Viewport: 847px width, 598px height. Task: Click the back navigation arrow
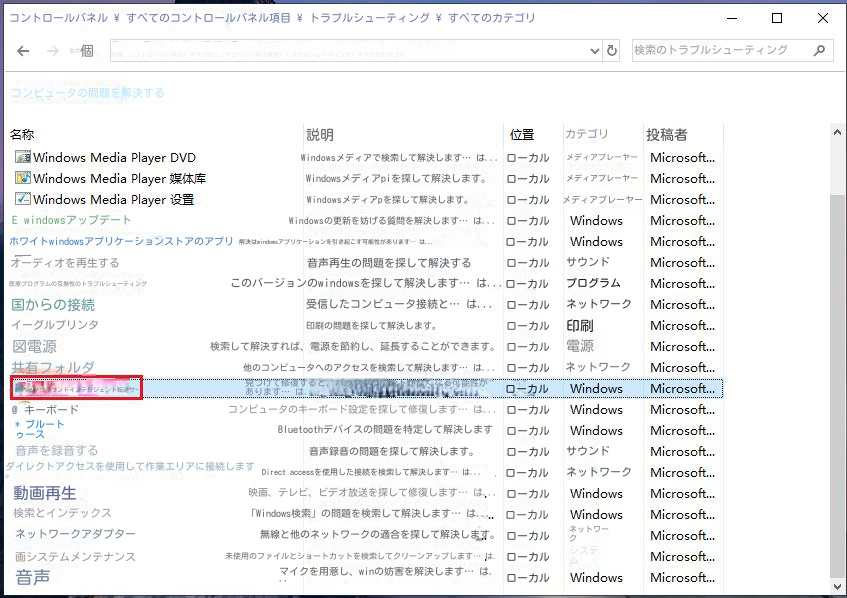[x=22, y=50]
